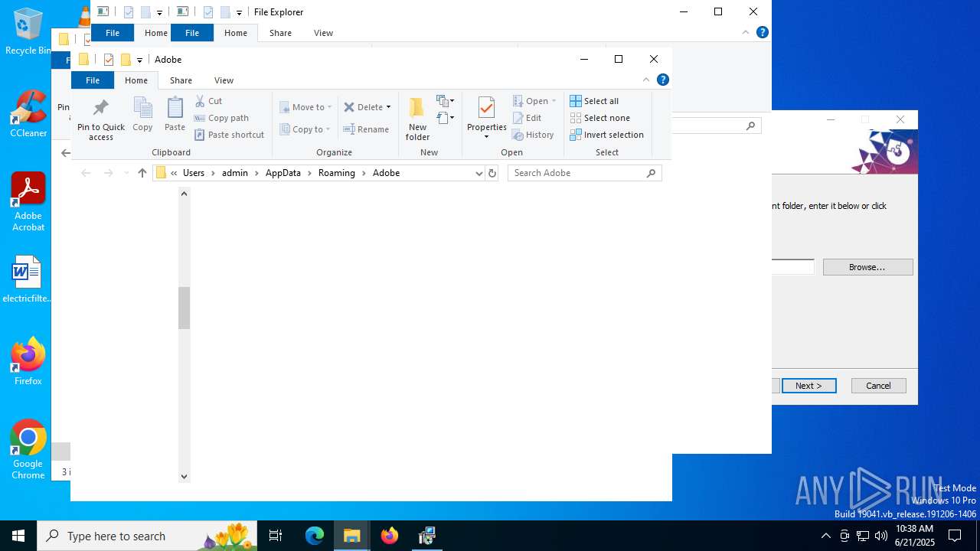
Task: Click Roaming in the address breadcrumb
Action: click(x=337, y=173)
